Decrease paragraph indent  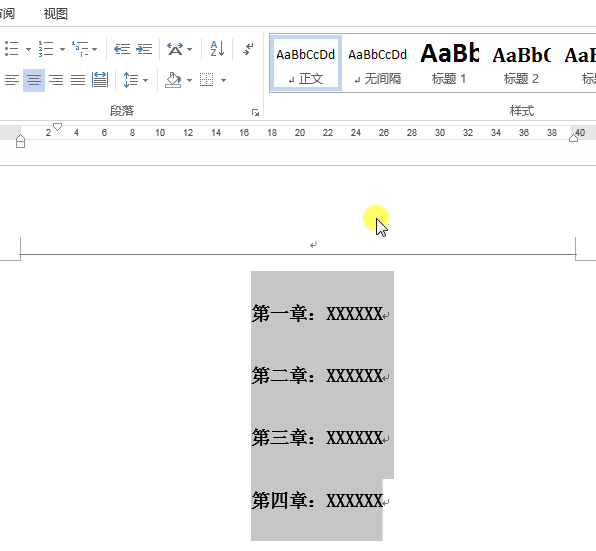(x=122, y=49)
